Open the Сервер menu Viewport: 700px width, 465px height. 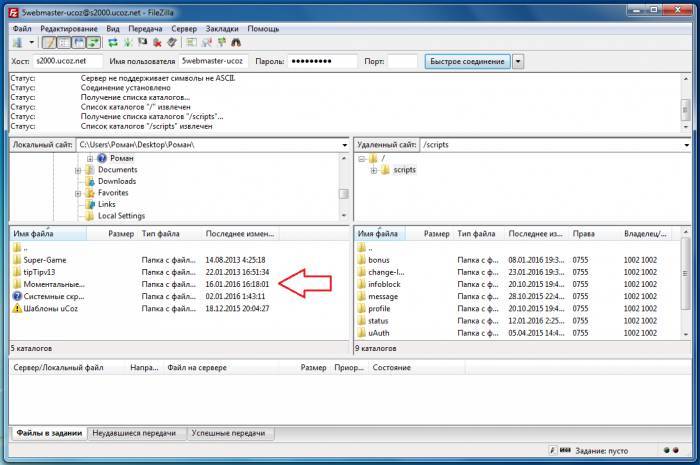184,29
